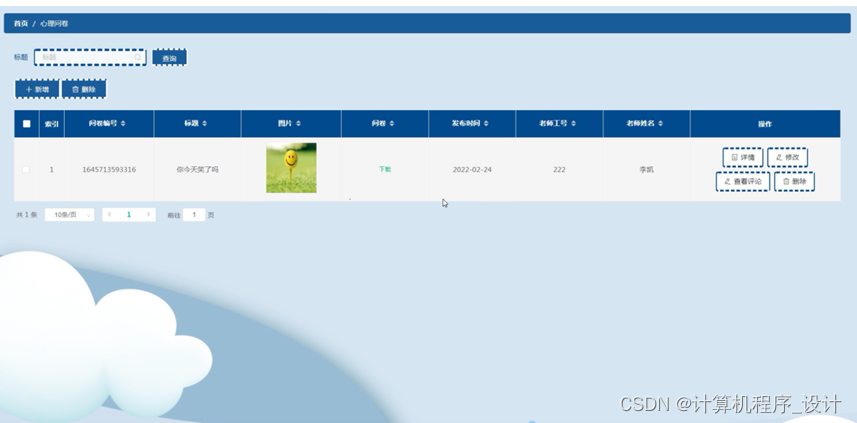The width and height of the screenshot is (857, 423).
Task: Delete the row using 删除 in 操作
Action: tap(795, 181)
